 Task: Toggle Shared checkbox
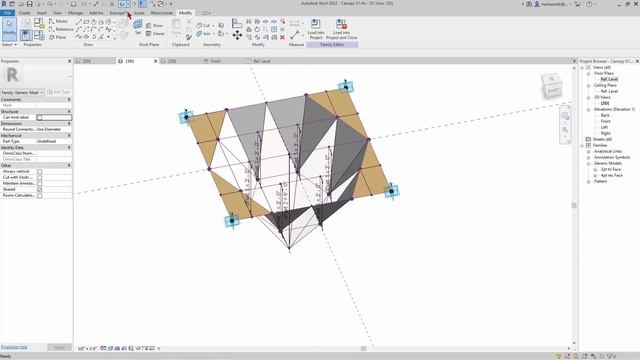point(40,189)
